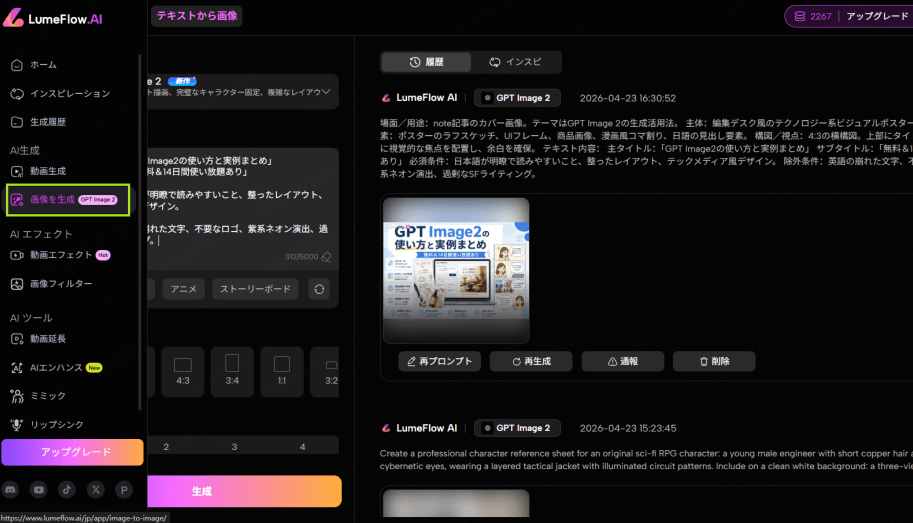This screenshot has width=913, height=523.
Task: Click timestamp 2026-04-23 16:30:52
Action: coord(628,98)
